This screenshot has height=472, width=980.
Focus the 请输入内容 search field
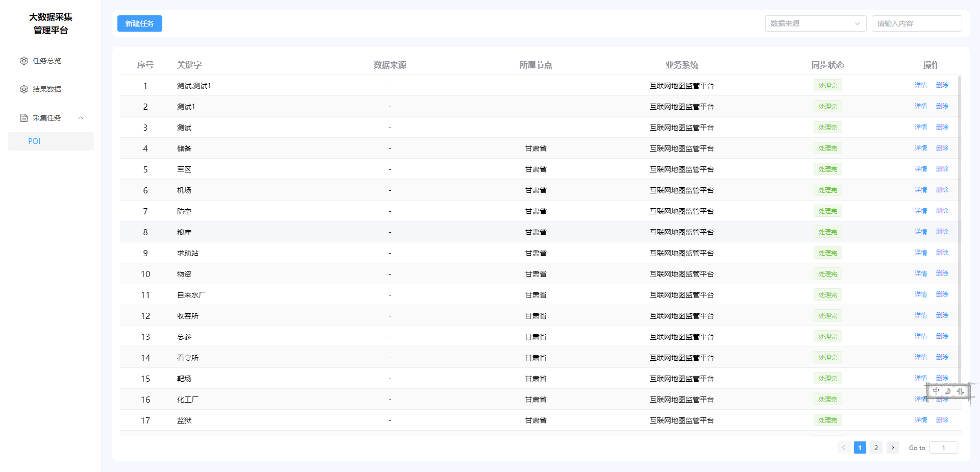pos(917,23)
